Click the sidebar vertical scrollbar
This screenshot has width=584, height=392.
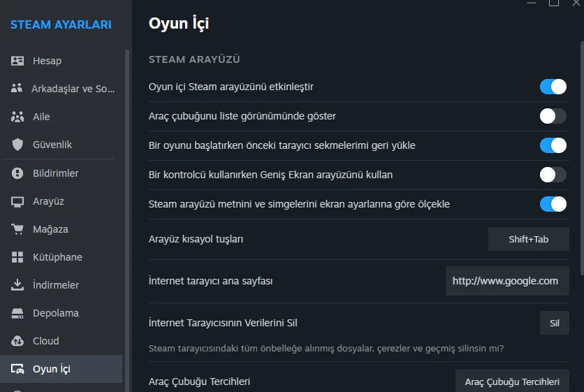tap(127, 220)
